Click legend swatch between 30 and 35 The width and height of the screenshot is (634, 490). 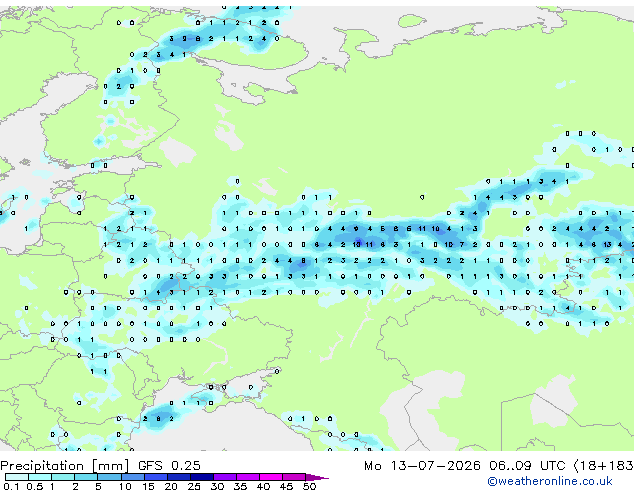click(225, 477)
